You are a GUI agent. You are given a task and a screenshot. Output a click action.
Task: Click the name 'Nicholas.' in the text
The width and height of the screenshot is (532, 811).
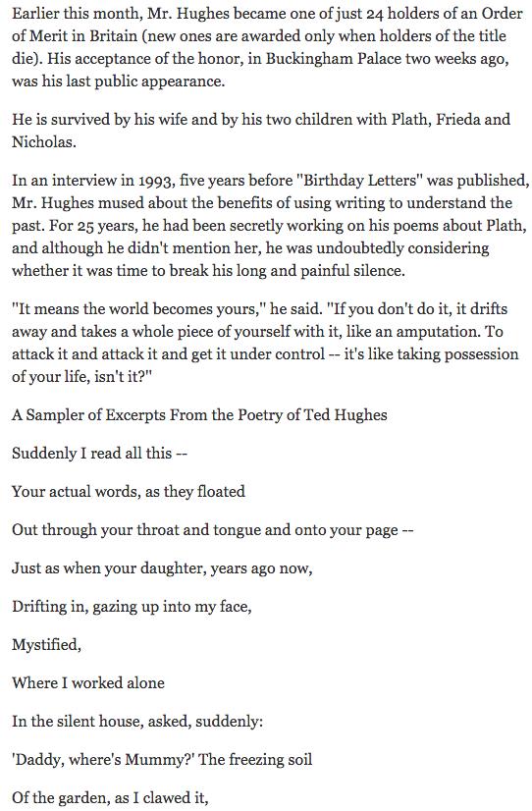coord(44,141)
